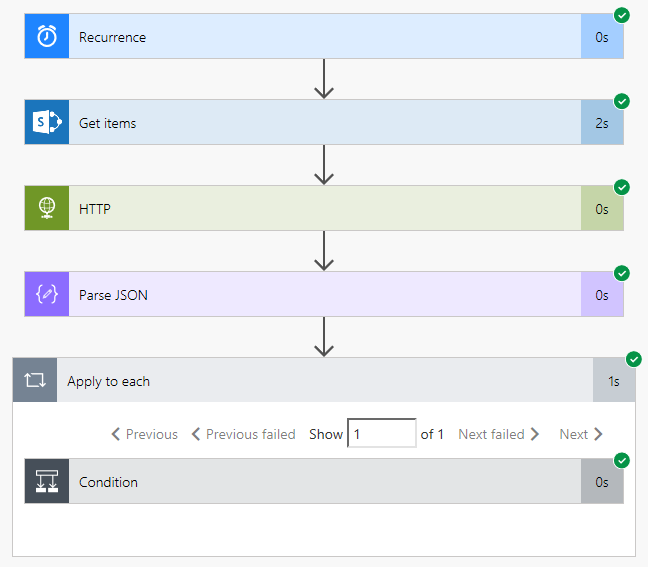Collapse the Apply to each header
The width and height of the screenshot is (648, 567).
point(320,381)
